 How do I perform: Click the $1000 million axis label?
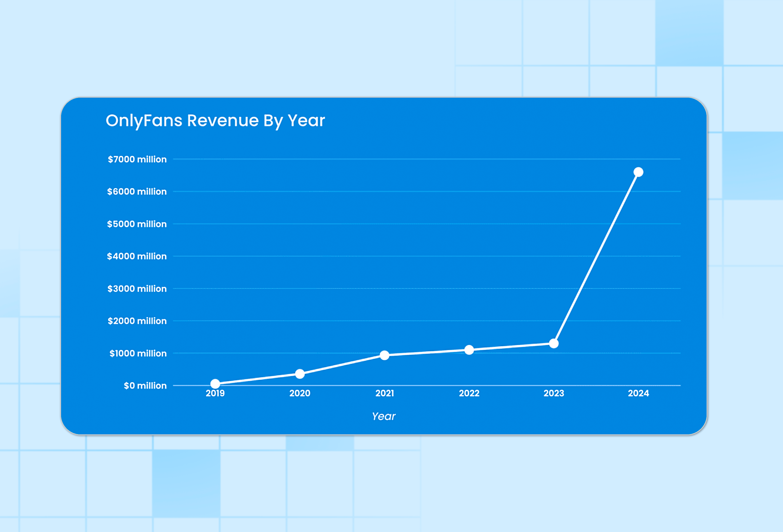(x=138, y=353)
